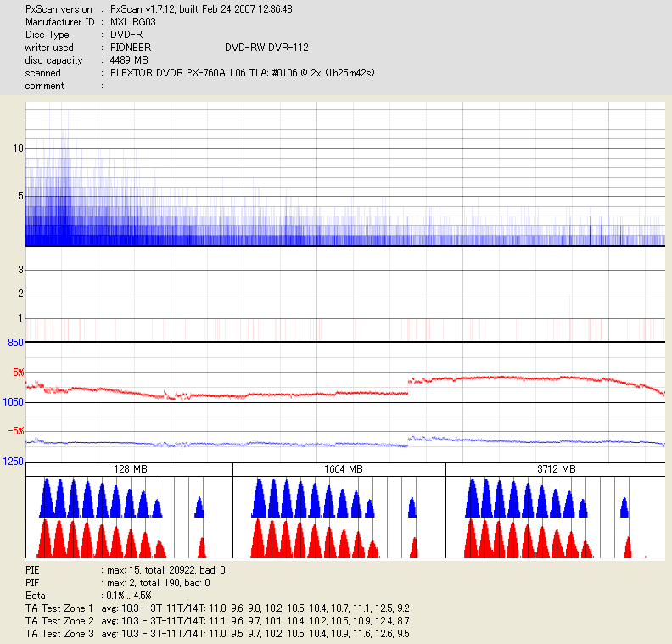
Task: Click the 10 label on the PIE axis
Action: (x=18, y=148)
